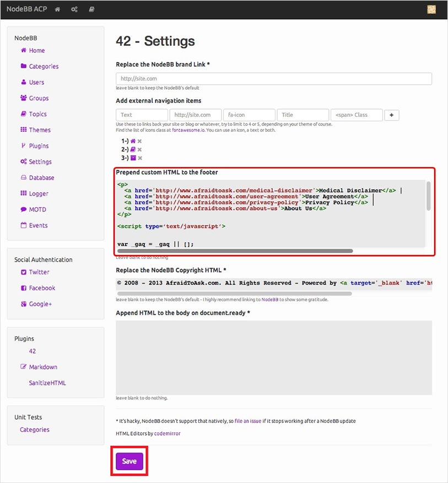This screenshot has width=448, height=483.
Task: Select Themes in the sidebar
Action: pyautogui.click(x=37, y=130)
